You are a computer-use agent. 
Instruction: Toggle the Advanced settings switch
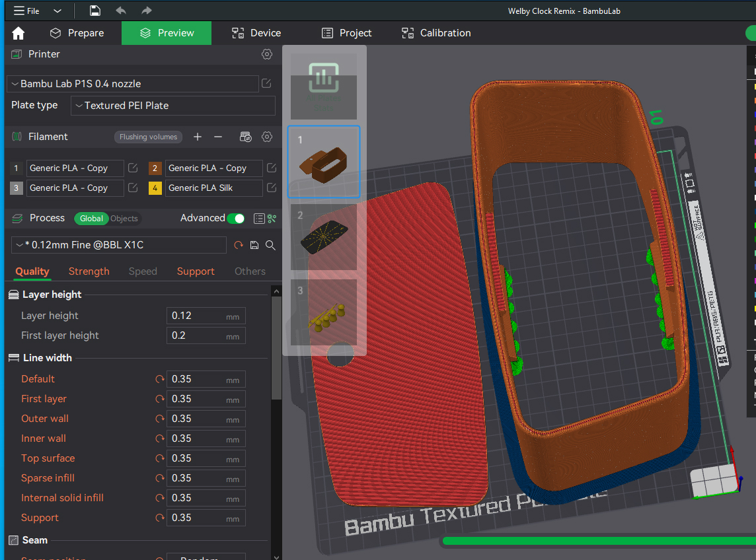[x=235, y=219]
